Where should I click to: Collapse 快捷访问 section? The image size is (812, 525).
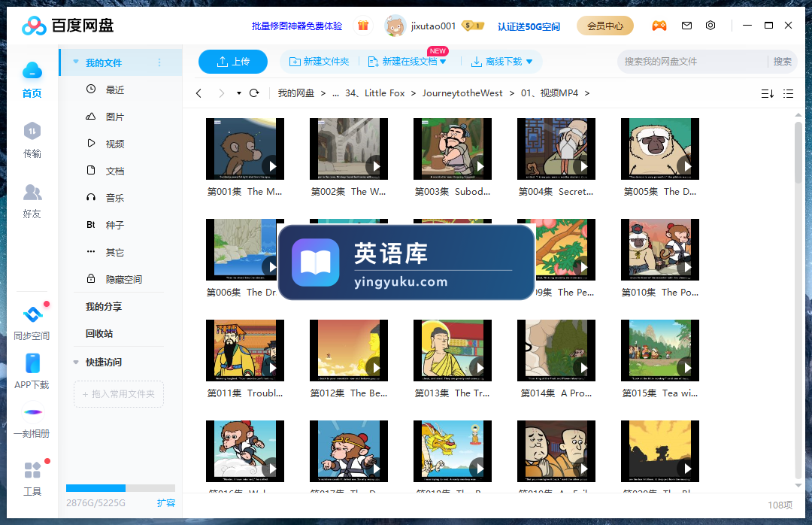click(x=76, y=363)
